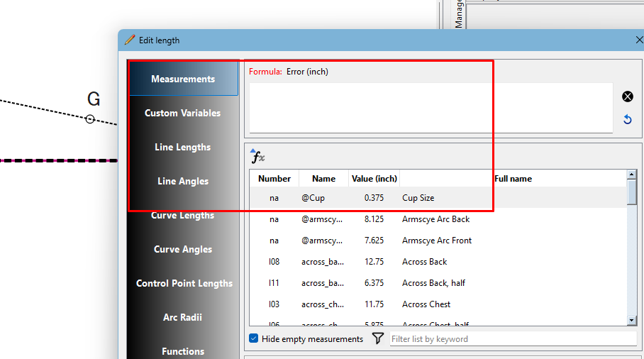Click the Filter list by keyword field

click(x=513, y=339)
